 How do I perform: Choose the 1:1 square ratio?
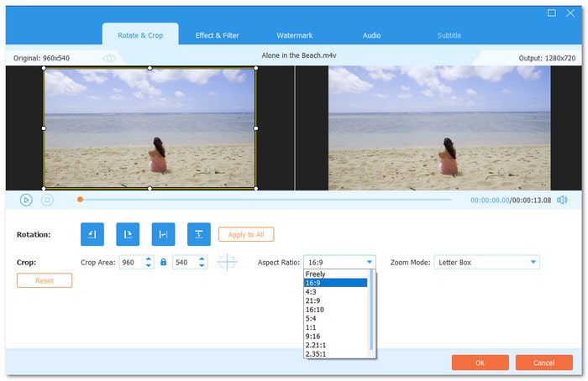[335, 327]
